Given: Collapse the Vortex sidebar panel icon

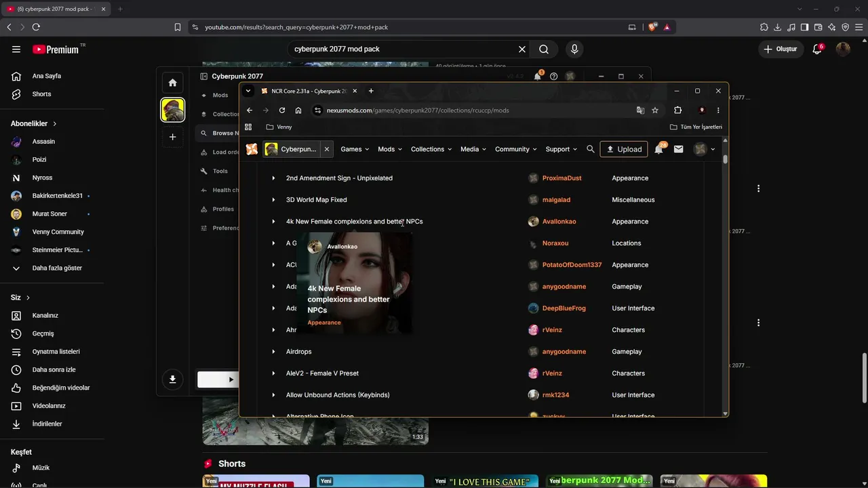Looking at the screenshot, I should pyautogui.click(x=203, y=77).
